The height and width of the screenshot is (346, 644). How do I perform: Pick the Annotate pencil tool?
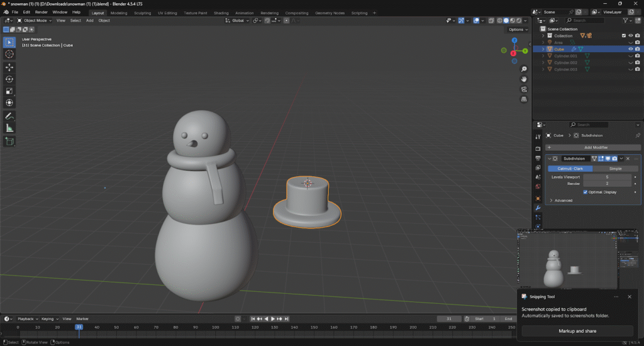tap(9, 116)
